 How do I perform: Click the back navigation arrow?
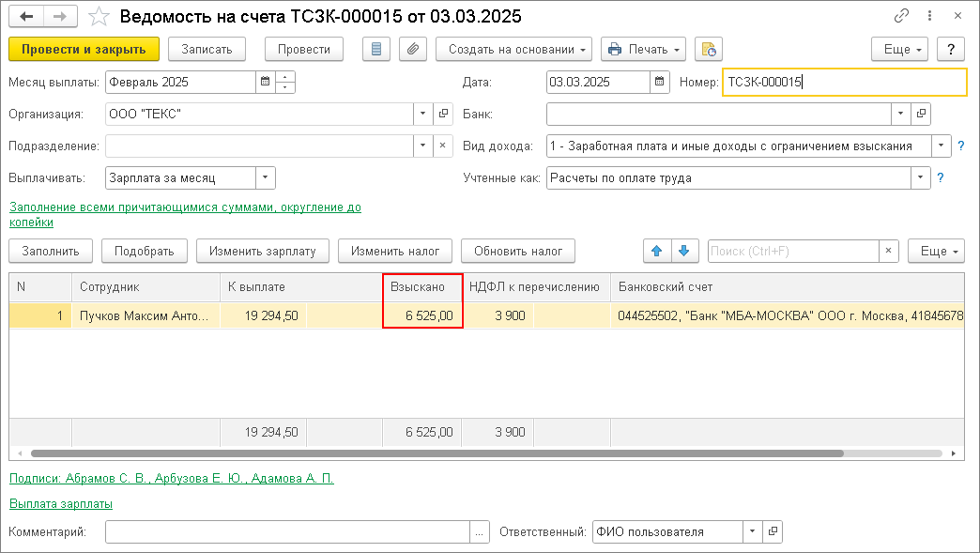26,17
